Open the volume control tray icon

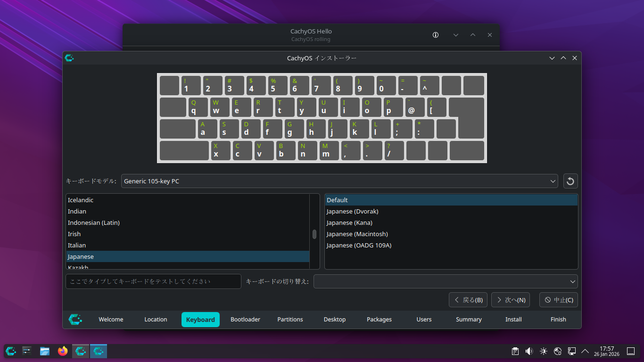tap(529, 351)
